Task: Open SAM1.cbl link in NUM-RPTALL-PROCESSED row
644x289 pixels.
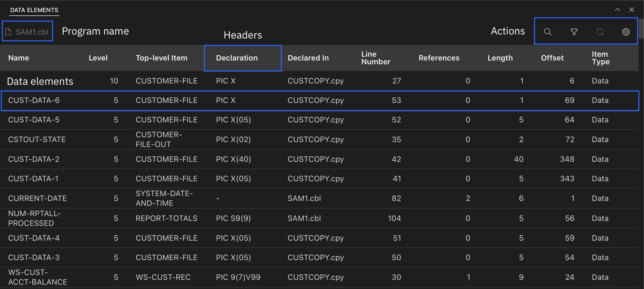Action: tap(304, 218)
